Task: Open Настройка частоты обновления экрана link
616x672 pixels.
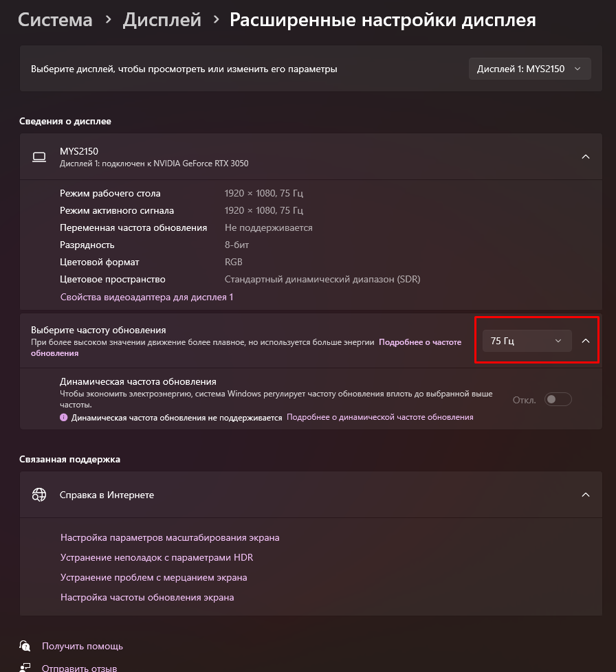Action: (147, 597)
